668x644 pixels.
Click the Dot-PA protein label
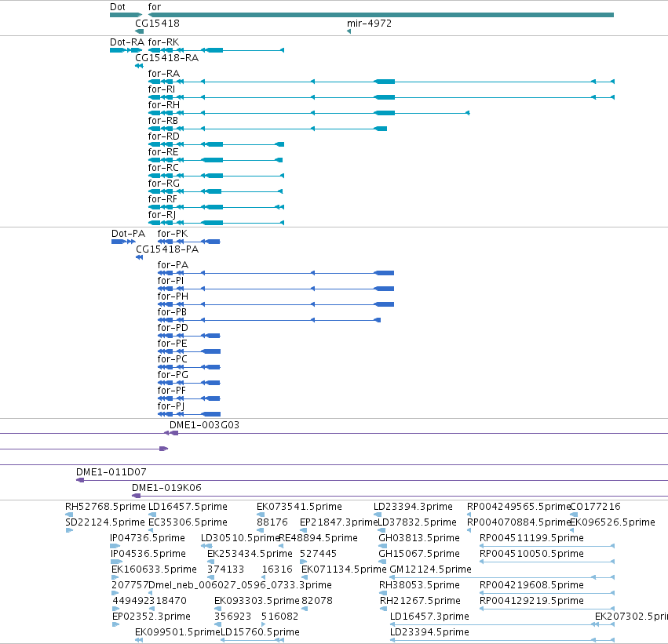pyautogui.click(x=128, y=234)
